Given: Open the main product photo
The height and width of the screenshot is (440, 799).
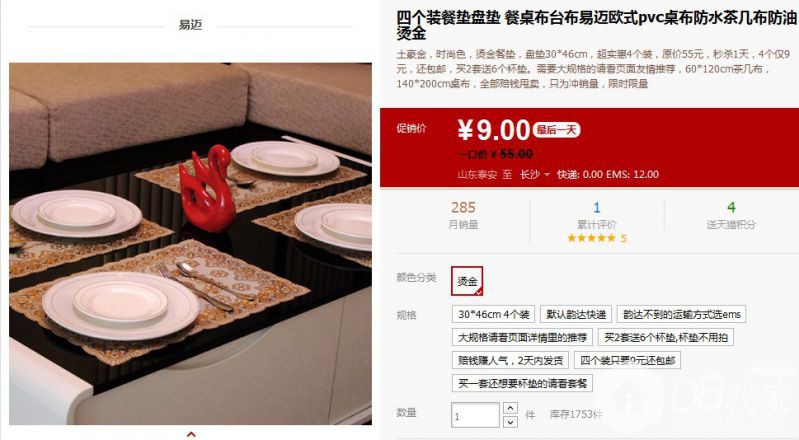Looking at the screenshot, I should point(190,244).
